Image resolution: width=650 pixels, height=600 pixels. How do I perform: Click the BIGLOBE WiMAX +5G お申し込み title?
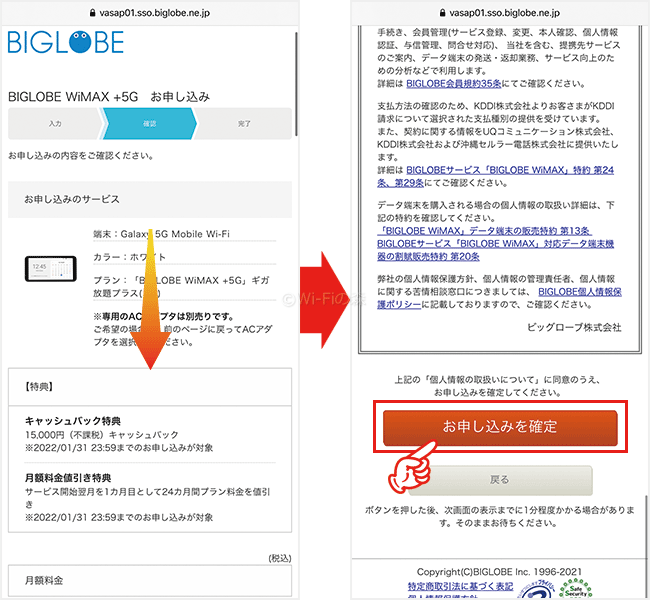109,97
